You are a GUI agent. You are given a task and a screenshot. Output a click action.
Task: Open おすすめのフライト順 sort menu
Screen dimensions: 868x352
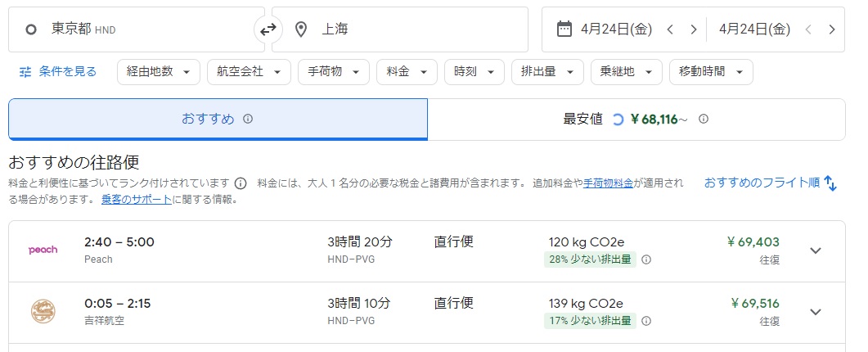(x=770, y=183)
